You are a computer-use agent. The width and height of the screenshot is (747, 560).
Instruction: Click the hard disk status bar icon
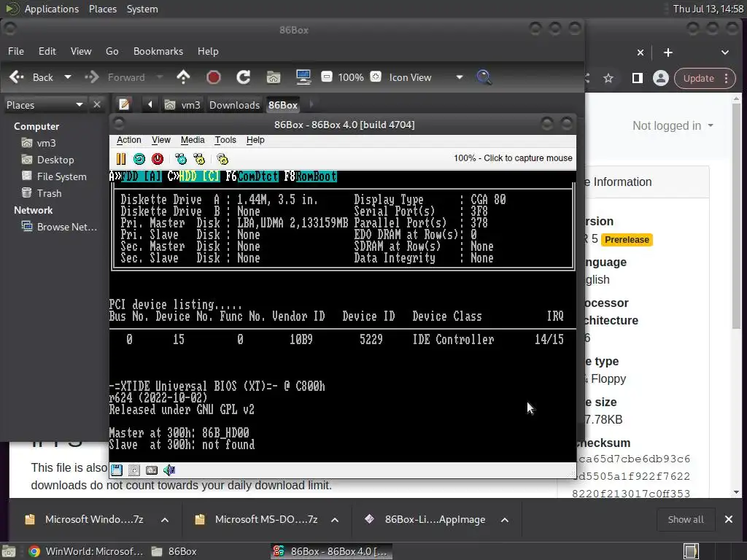(134, 470)
